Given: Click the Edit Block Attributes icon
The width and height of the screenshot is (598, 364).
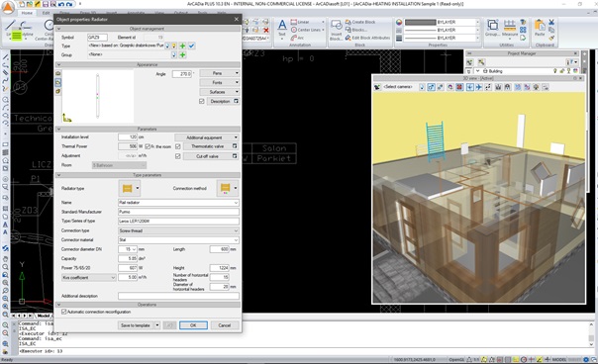Looking at the screenshot, I should click(x=348, y=38).
